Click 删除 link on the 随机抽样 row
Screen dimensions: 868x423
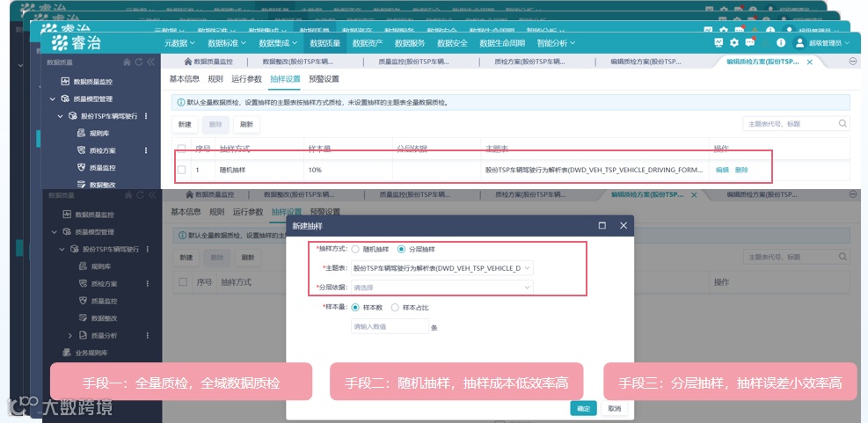point(741,170)
